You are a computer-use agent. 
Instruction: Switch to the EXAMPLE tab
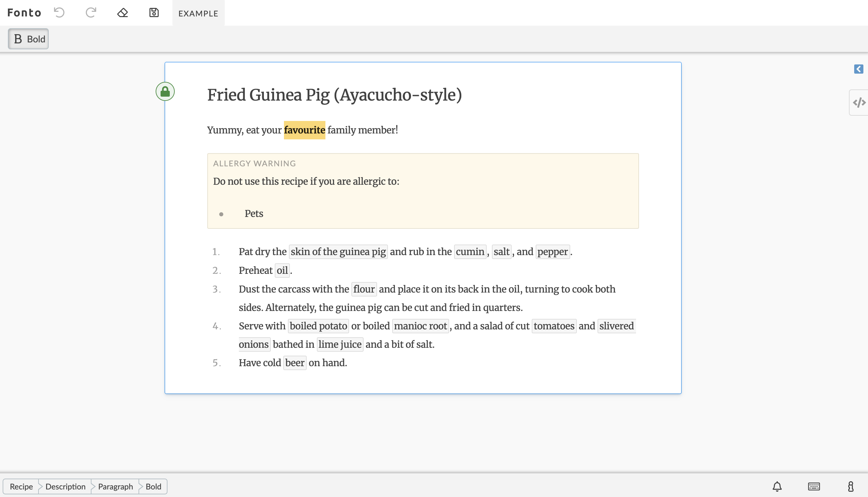(198, 13)
